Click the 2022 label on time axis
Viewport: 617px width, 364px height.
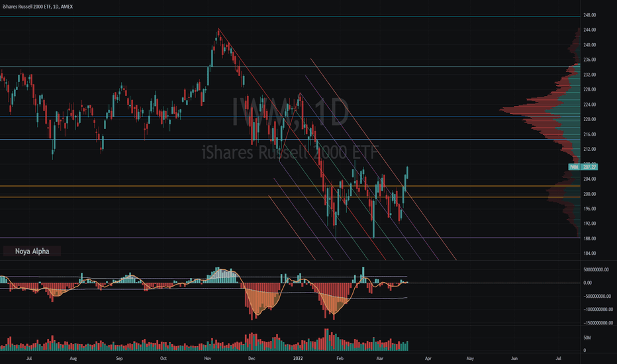[x=299, y=359]
